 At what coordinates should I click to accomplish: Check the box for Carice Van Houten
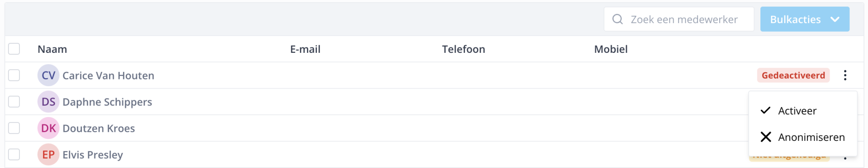click(x=14, y=75)
